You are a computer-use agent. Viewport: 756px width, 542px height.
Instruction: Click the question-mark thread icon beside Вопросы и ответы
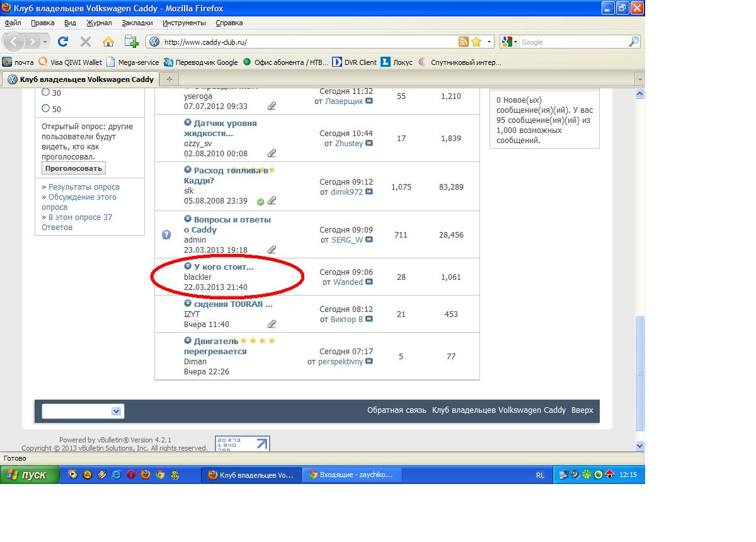pos(166,234)
